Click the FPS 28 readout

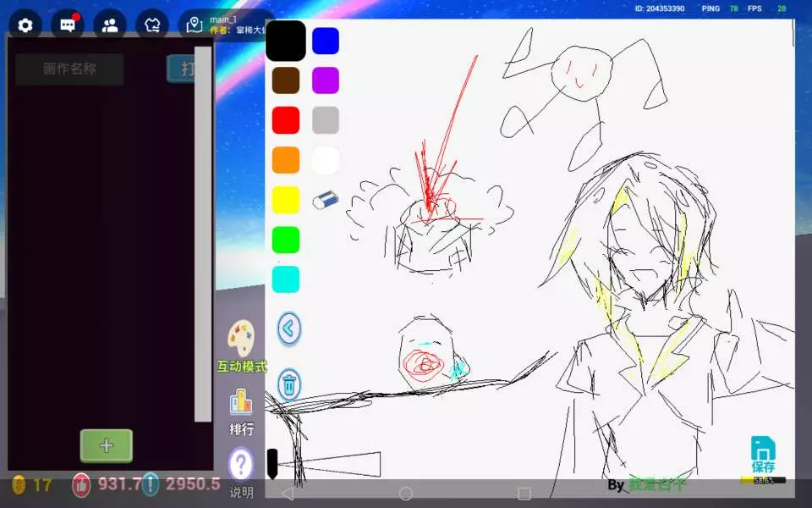(x=767, y=8)
